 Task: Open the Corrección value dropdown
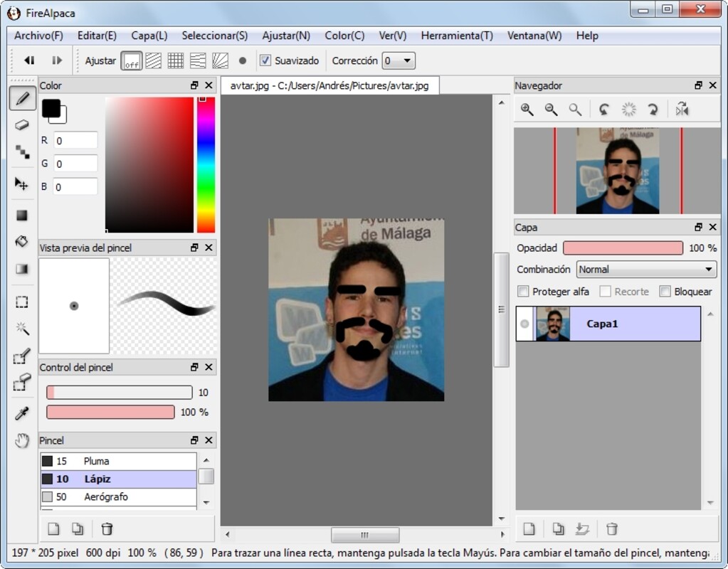click(x=399, y=61)
